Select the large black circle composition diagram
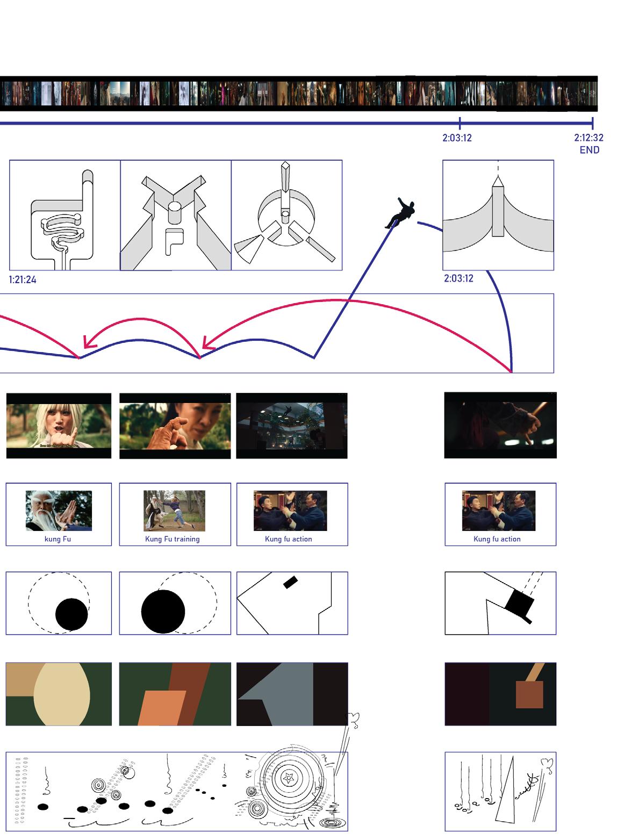 click(x=175, y=604)
